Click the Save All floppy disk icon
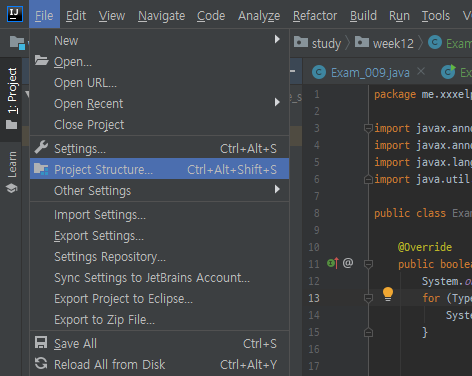 pos(41,342)
